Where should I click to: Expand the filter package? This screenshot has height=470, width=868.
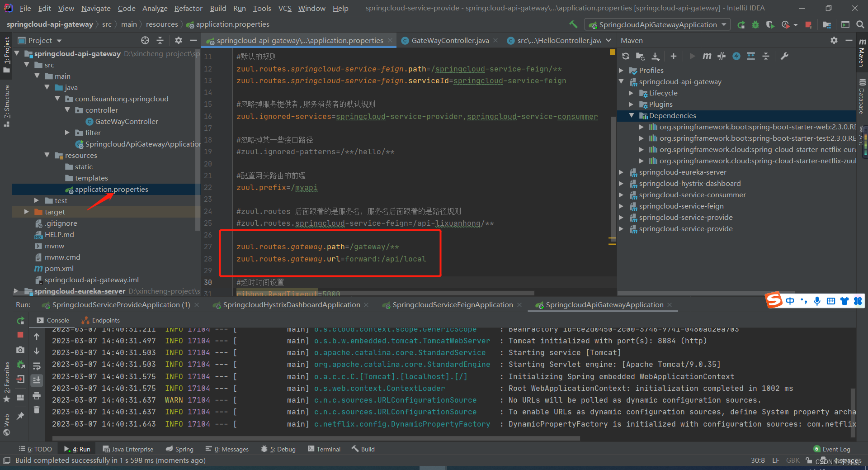point(67,133)
